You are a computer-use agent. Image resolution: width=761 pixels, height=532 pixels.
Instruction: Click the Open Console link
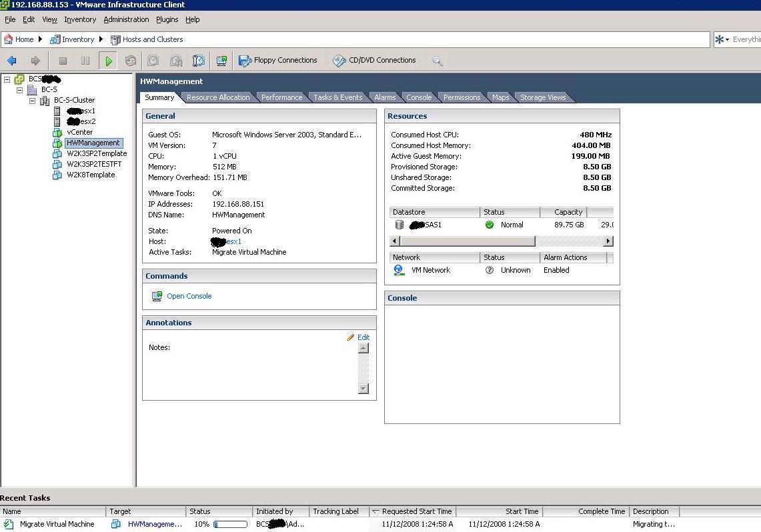click(189, 296)
